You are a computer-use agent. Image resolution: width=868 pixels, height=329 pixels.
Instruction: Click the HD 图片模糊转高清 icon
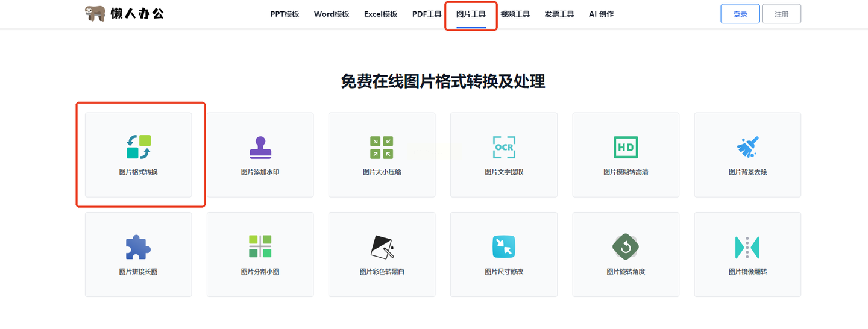626,148
